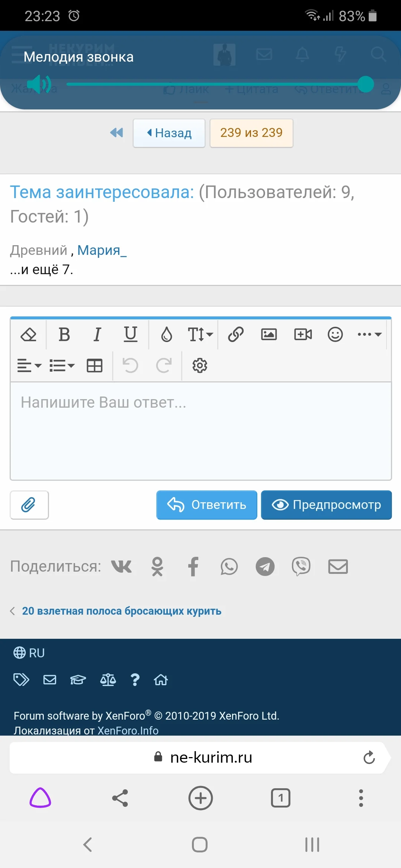Toggle underline formatting
The height and width of the screenshot is (868, 401).
130,335
